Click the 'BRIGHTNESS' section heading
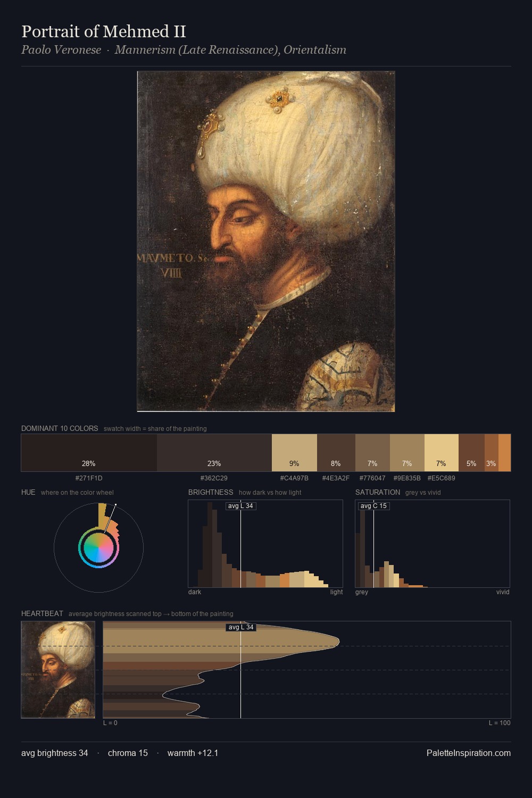Image resolution: width=532 pixels, height=798 pixels. (211, 492)
